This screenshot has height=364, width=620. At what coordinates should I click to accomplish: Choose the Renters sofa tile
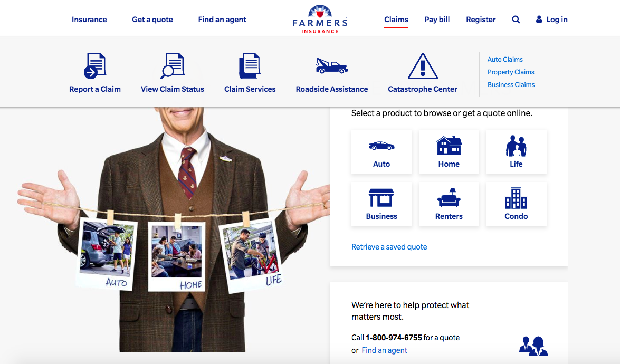tap(449, 204)
